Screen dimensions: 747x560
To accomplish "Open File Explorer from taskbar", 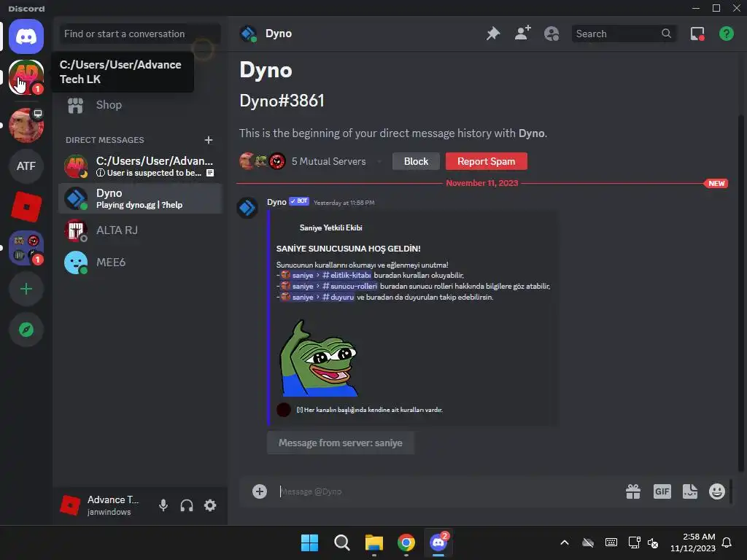I will coord(374,542).
